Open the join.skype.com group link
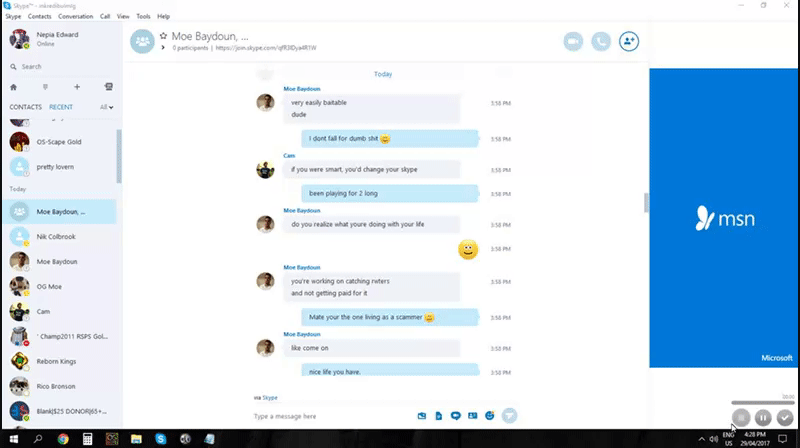Viewport: 800px width, 448px height. click(x=266, y=47)
